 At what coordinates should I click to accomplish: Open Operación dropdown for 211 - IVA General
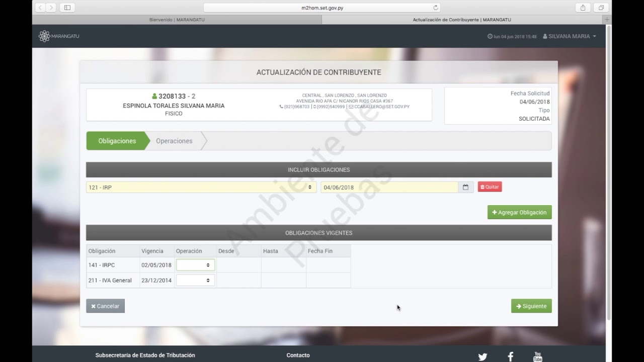coord(195,280)
